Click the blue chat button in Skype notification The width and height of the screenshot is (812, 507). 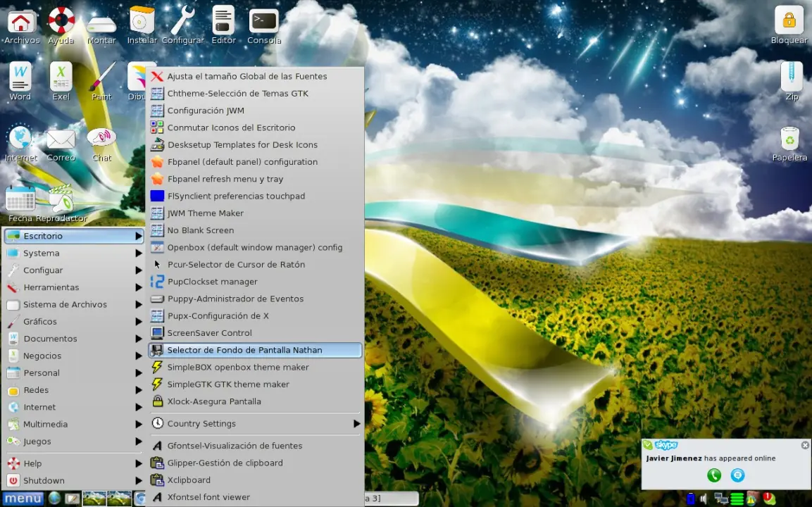pyautogui.click(x=737, y=475)
